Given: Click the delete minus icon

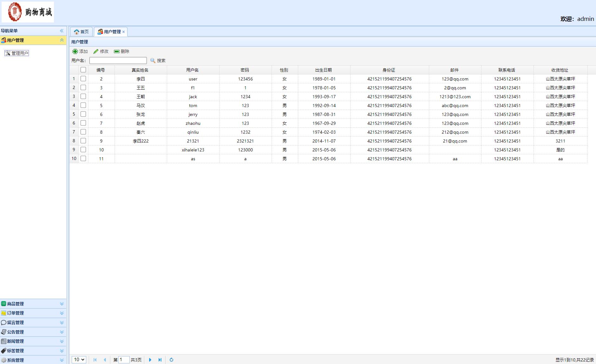Looking at the screenshot, I should (x=117, y=51).
